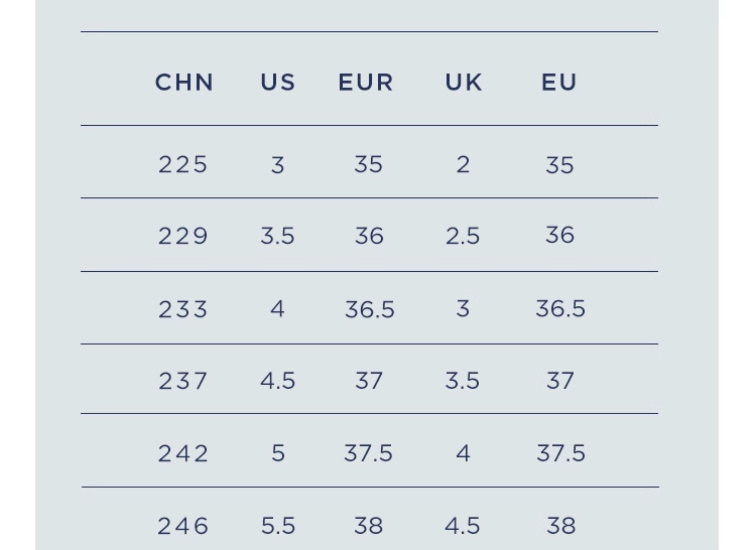The image size is (756, 550).
Task: Select the US column header
Action: [x=278, y=82]
